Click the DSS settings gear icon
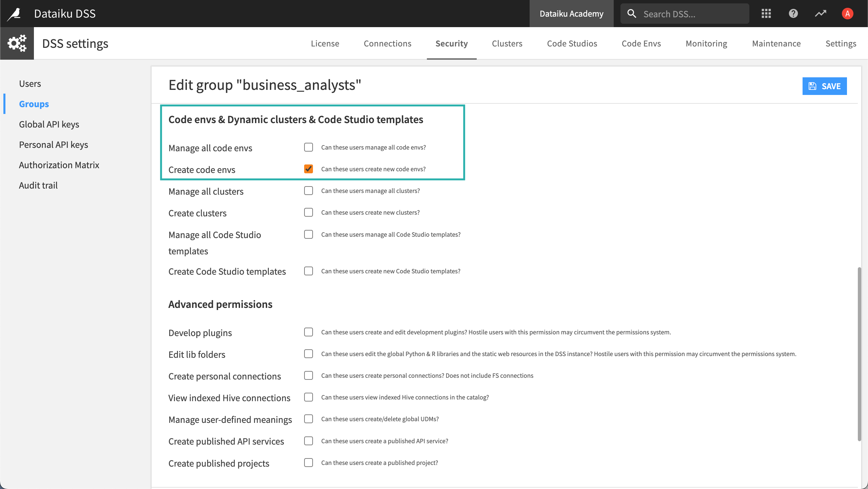Screen dimensions: 868x489 tap(17, 43)
